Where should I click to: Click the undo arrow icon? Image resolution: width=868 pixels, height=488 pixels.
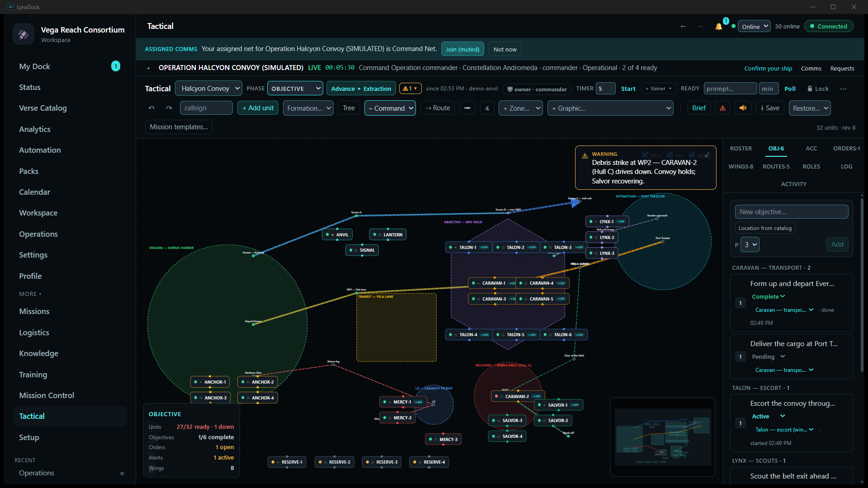(151, 108)
